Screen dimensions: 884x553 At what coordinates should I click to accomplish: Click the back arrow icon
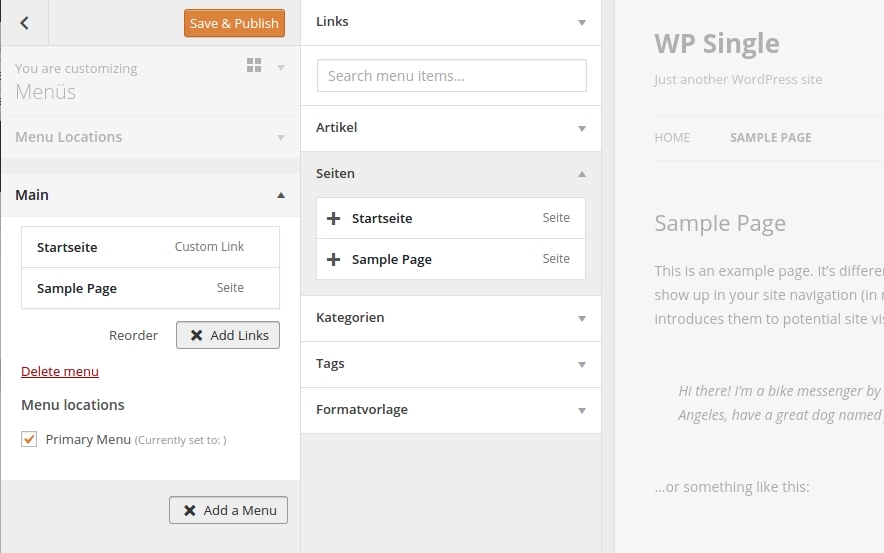click(25, 23)
